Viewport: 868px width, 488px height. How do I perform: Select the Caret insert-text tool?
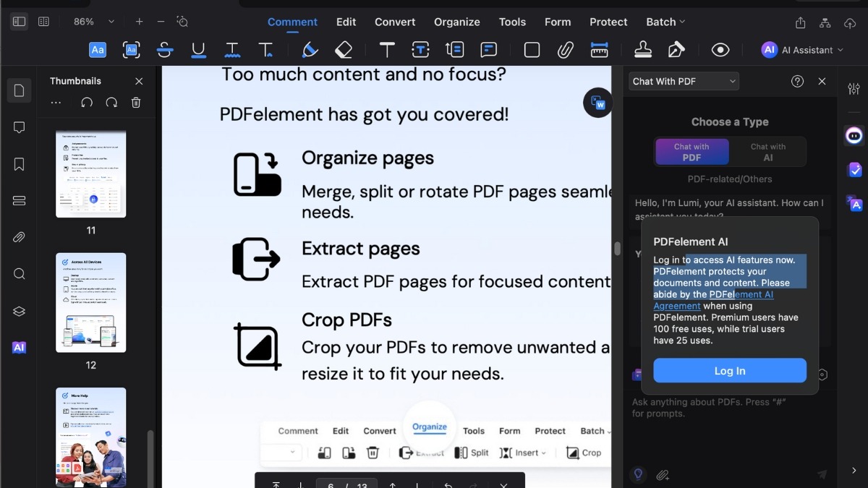[x=265, y=50]
